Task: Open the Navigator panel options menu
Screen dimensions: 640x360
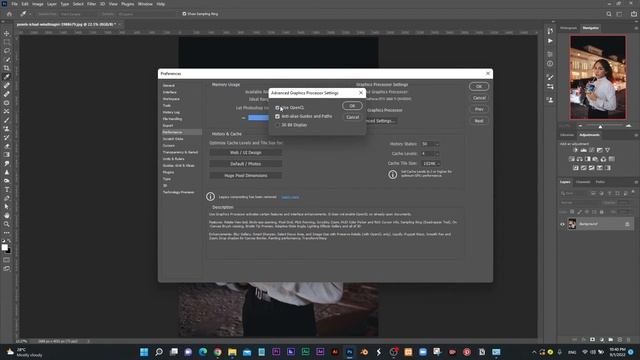Action: pos(636,28)
